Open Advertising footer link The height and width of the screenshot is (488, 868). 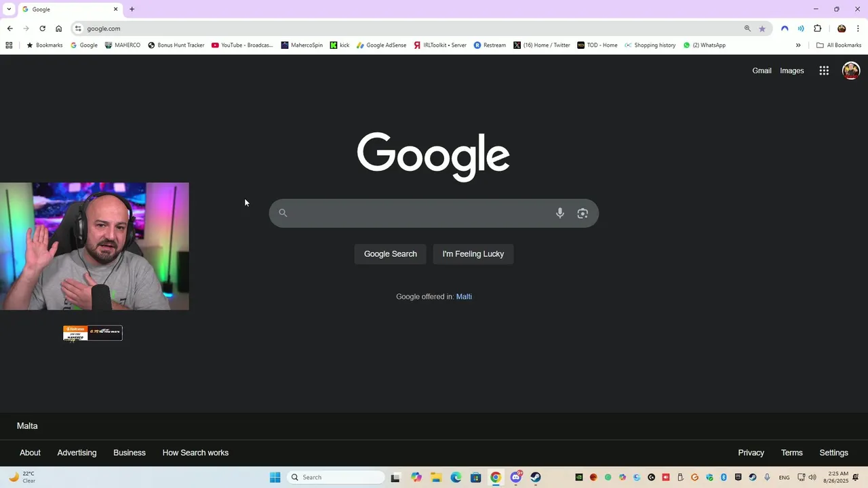point(77,453)
